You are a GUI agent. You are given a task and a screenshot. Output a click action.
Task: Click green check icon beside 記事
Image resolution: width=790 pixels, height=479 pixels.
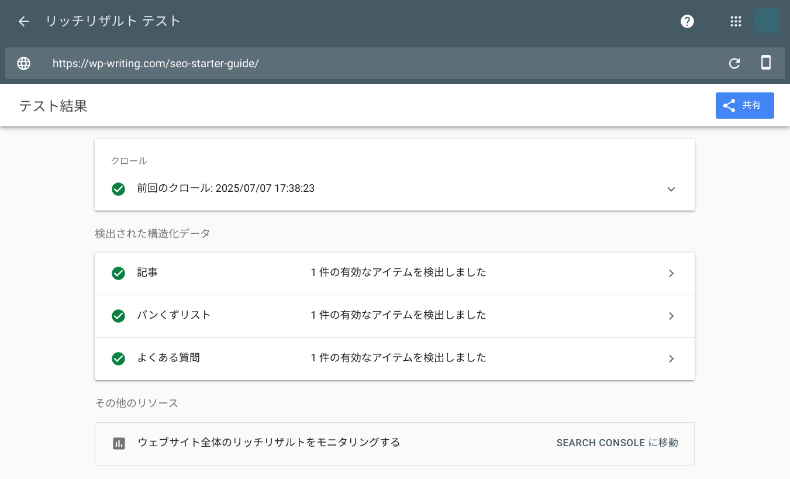tap(119, 273)
